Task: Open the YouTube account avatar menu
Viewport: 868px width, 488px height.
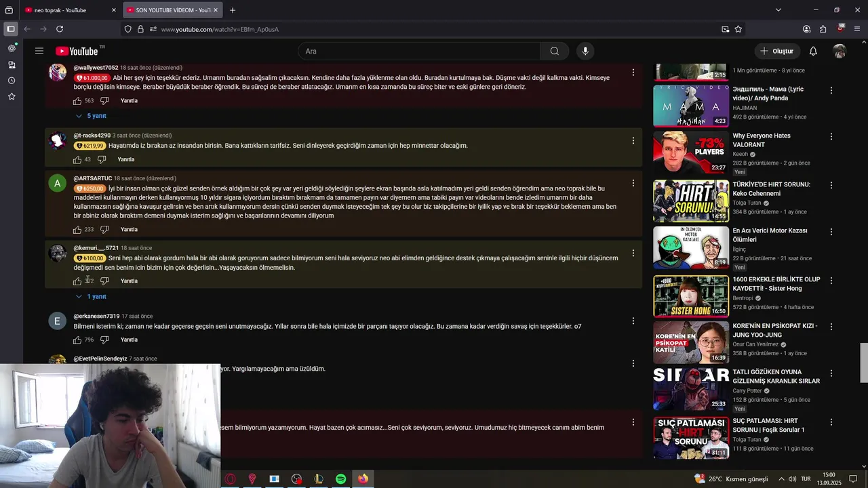Action: coord(840,51)
